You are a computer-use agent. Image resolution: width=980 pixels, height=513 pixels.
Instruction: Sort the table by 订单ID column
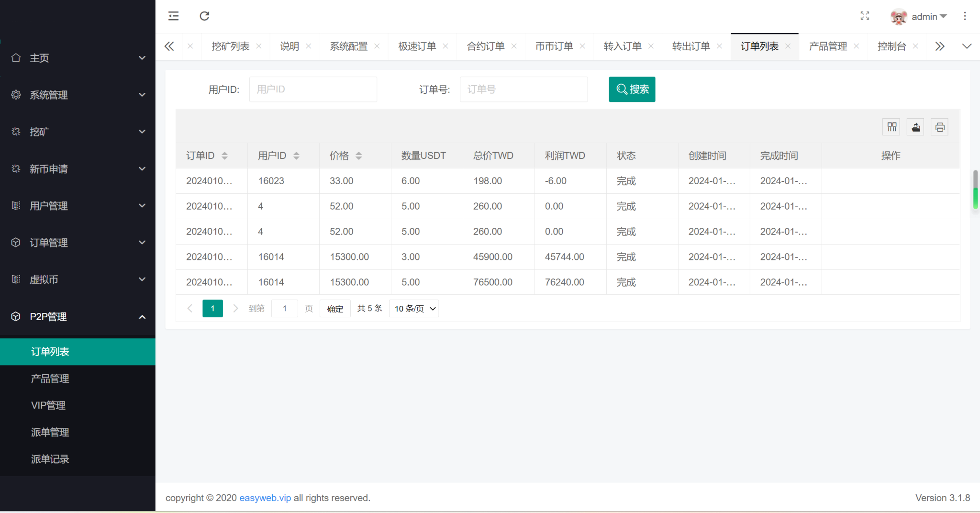pyautogui.click(x=224, y=156)
